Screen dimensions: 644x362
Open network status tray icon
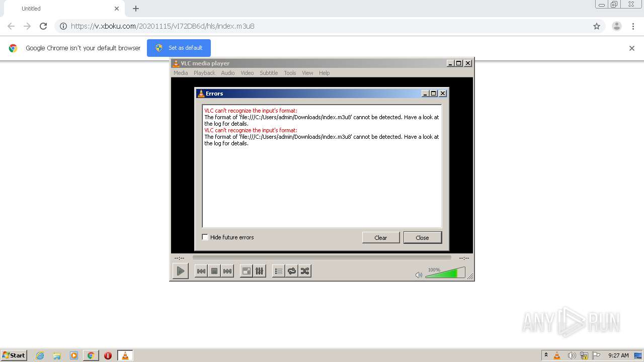coord(584,355)
